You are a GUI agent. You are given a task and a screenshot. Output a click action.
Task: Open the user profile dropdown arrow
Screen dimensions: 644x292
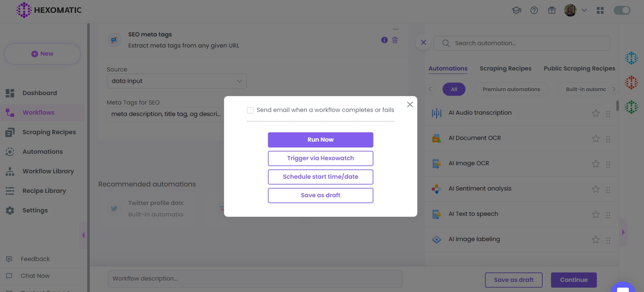584,10
